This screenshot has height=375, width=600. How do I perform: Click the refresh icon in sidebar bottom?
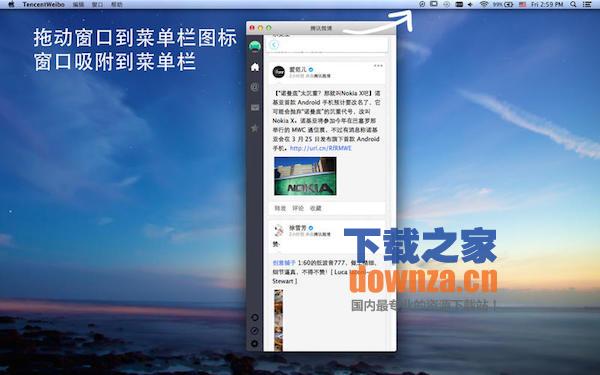255,317
